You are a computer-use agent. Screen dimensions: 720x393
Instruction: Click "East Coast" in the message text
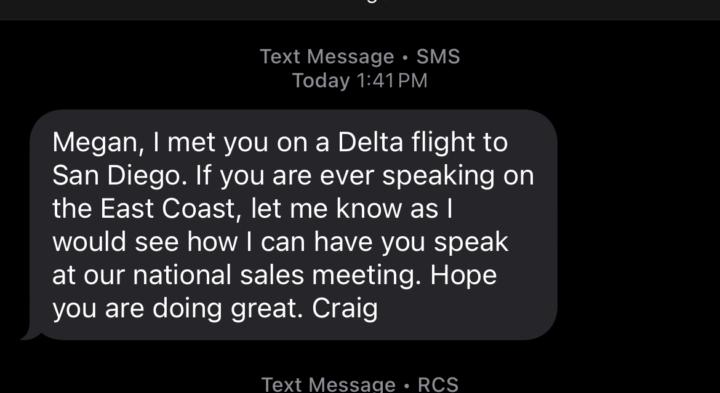(167, 209)
